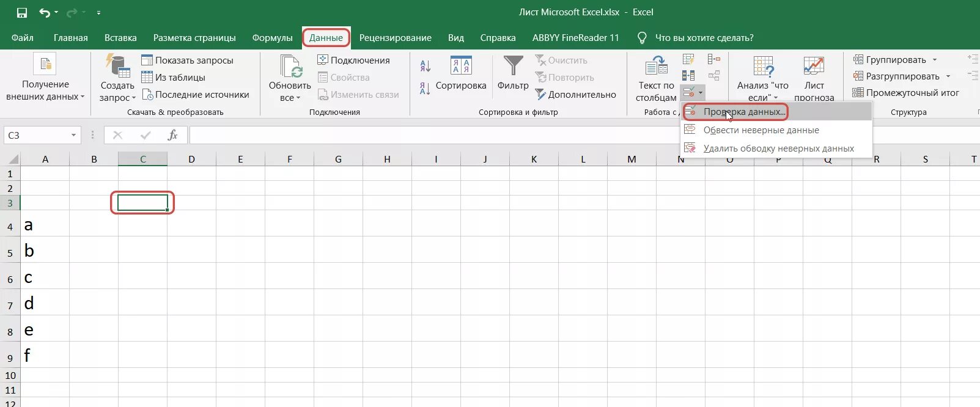Screen dimensions: 980x407
Task: Click the Consolidate data icon
Action: tap(713, 59)
